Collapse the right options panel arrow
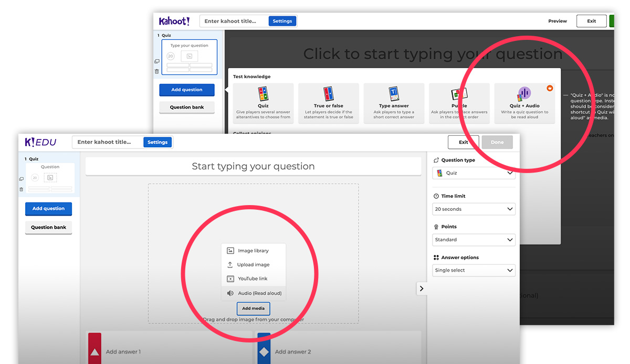630x364 pixels. click(422, 288)
